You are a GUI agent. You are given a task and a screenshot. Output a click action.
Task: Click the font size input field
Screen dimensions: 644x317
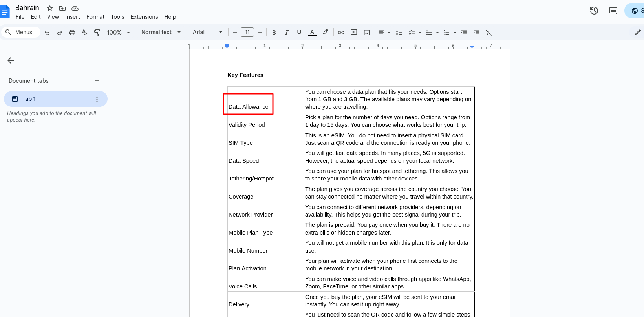point(247,32)
